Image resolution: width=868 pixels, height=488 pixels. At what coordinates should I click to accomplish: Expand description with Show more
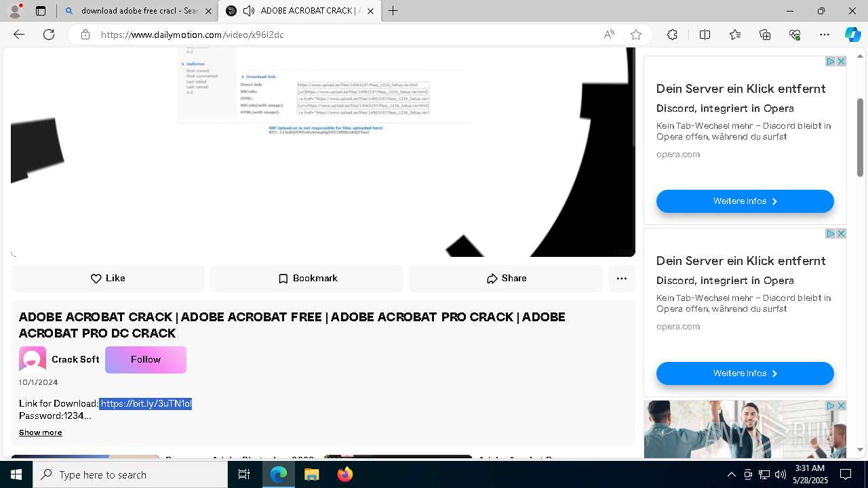tap(41, 432)
